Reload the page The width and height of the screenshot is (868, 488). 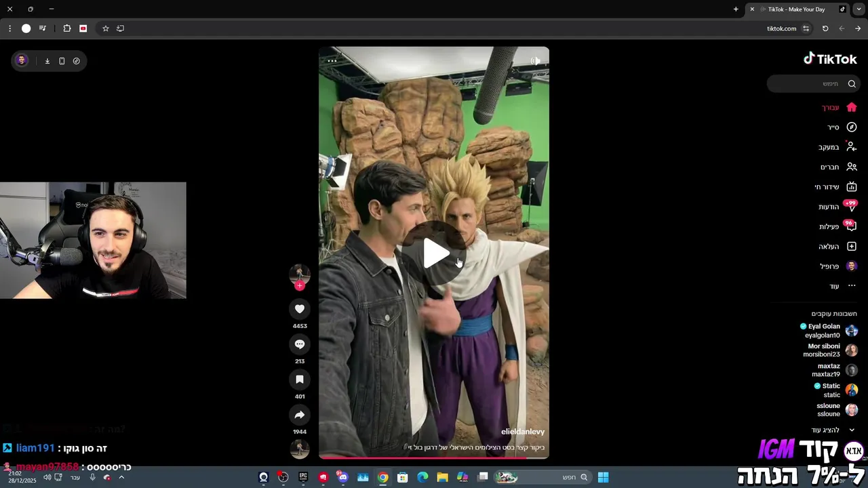(825, 28)
